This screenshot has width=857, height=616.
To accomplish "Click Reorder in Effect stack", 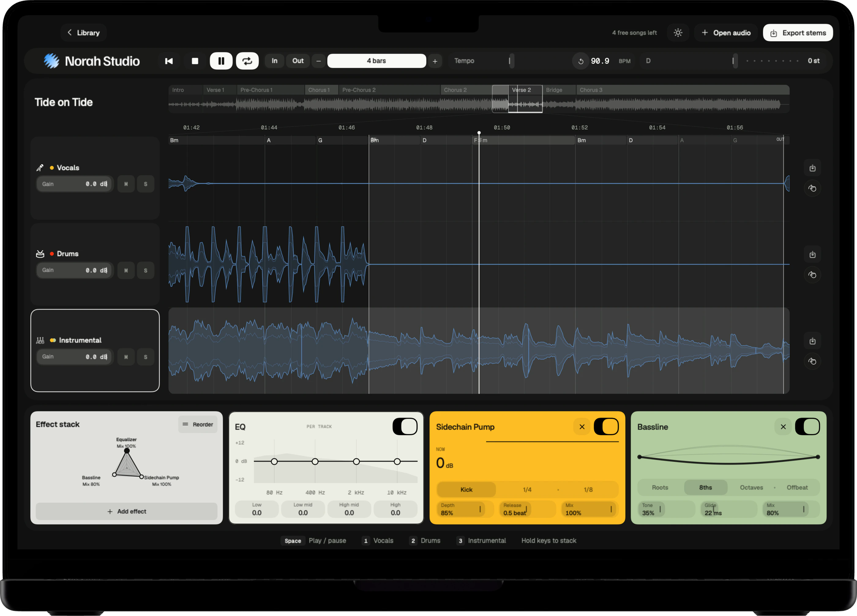I will [198, 424].
